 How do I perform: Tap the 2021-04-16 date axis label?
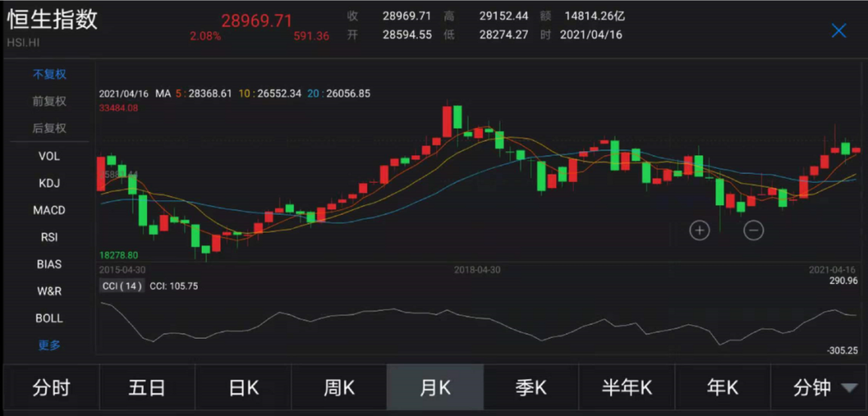833,270
